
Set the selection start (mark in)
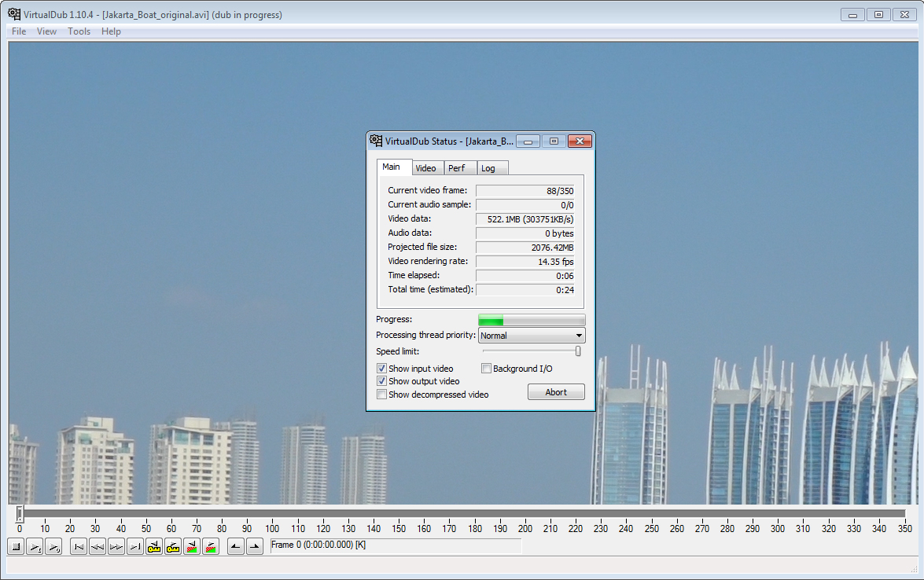(236, 547)
